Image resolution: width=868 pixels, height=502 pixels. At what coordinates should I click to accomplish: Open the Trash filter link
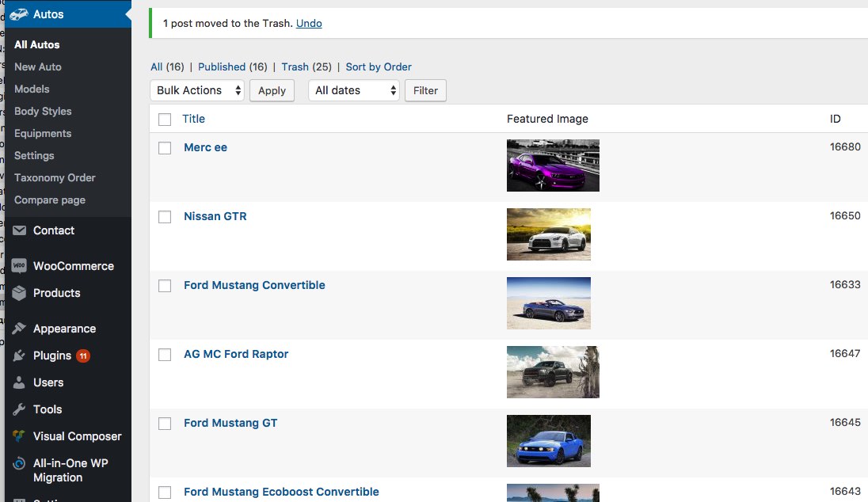[295, 67]
